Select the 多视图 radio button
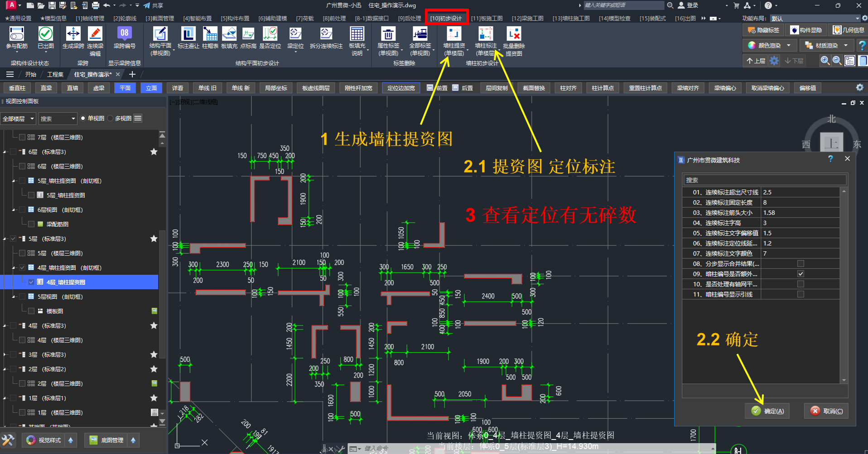Image resolution: width=868 pixels, height=454 pixels. (110, 119)
